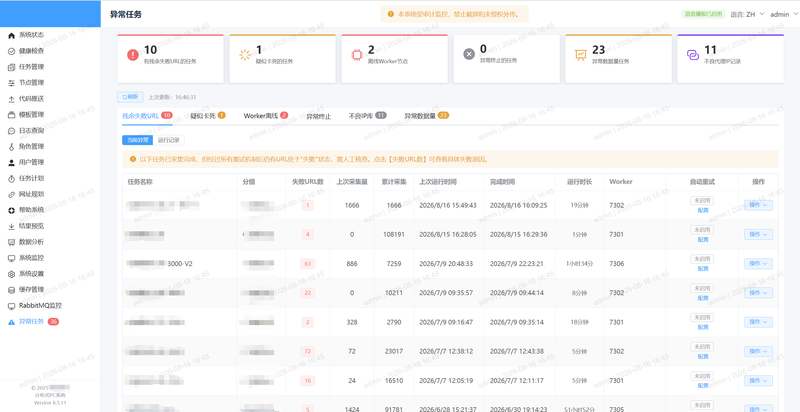The height and width of the screenshot is (412, 800).
Task: Open 操作 dropdown for the 09:35:57 row
Action: (x=758, y=293)
